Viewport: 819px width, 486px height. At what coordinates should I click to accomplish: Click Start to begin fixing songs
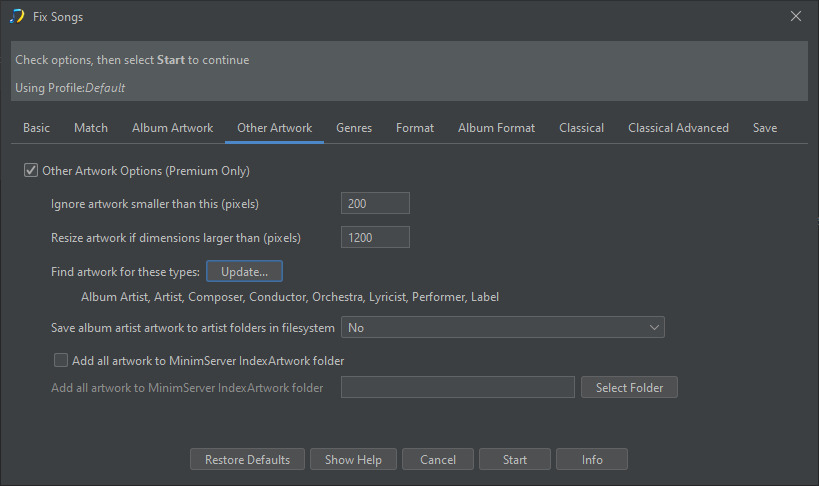514,459
